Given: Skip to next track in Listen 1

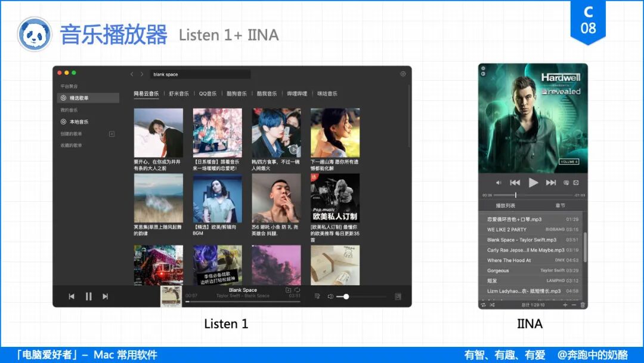Looking at the screenshot, I should [x=105, y=296].
